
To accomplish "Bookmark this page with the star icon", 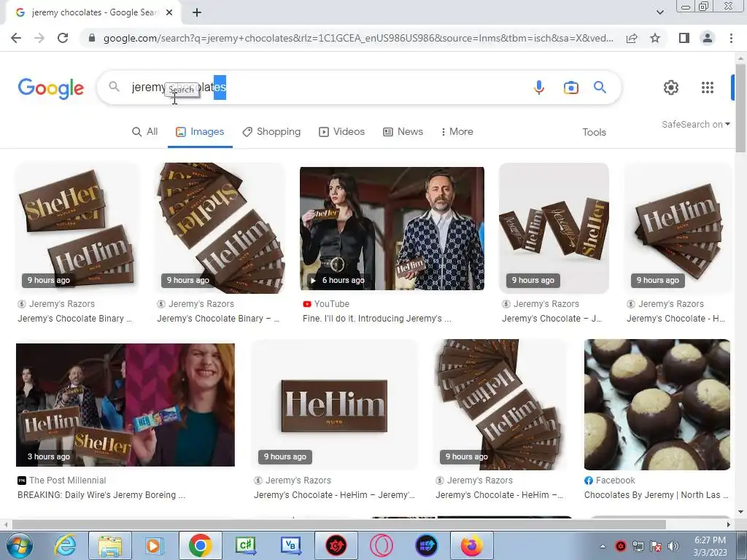I will click(655, 38).
